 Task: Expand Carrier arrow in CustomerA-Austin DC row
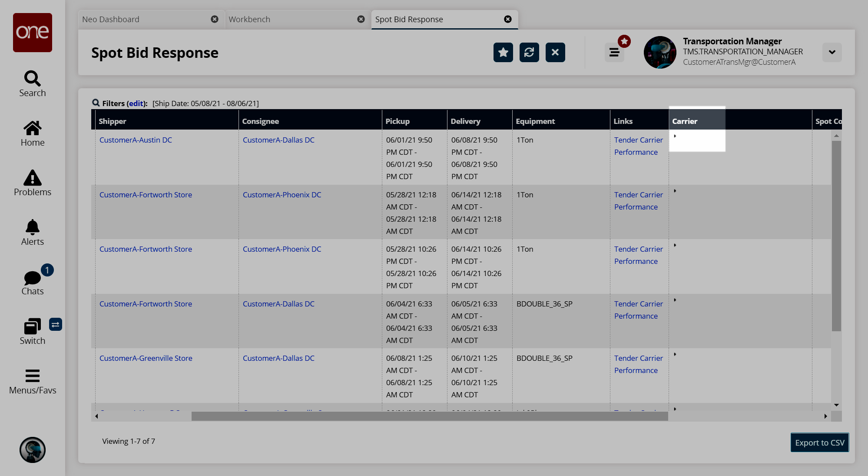pos(675,136)
